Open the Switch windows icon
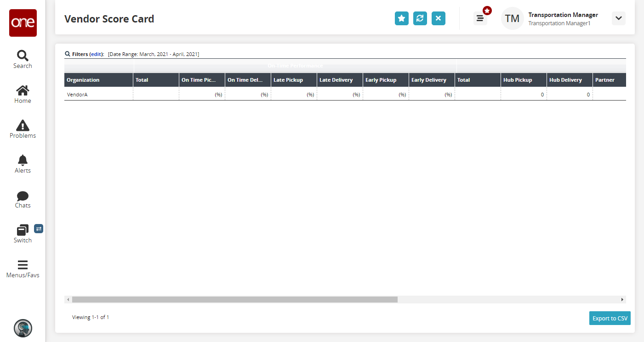644x342 pixels. pyautogui.click(x=23, y=230)
